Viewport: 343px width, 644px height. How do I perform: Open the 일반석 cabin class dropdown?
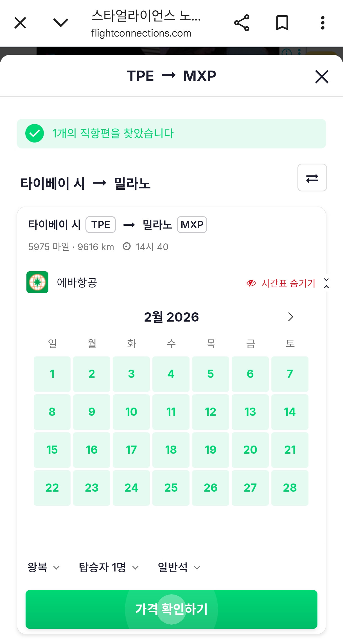179,567
